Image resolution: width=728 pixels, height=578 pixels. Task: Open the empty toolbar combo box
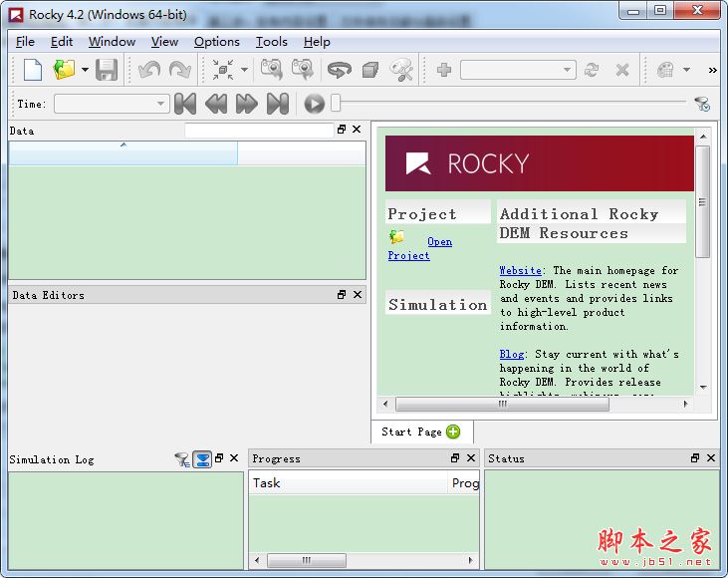(x=518, y=70)
